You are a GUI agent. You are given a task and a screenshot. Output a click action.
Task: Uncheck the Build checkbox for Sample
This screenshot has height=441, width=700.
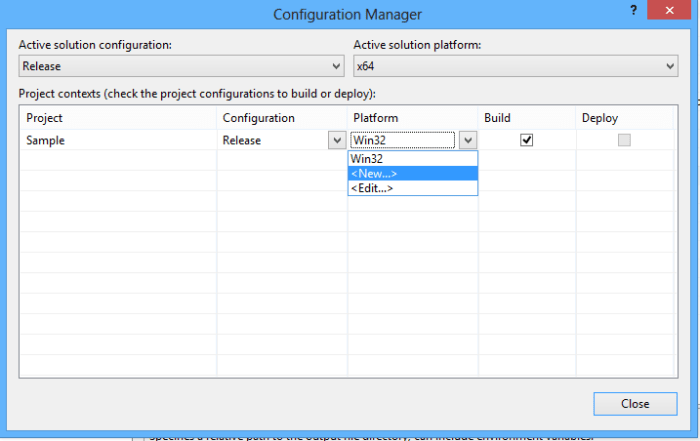[527, 140]
